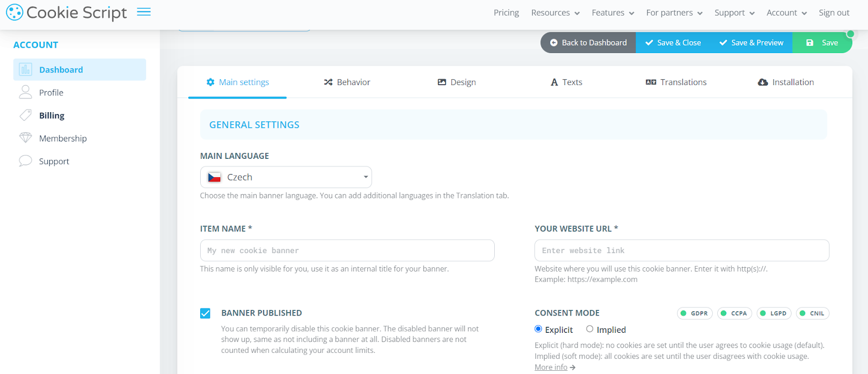Click the Billing tag icon
The width and height of the screenshot is (868, 374).
coord(25,115)
